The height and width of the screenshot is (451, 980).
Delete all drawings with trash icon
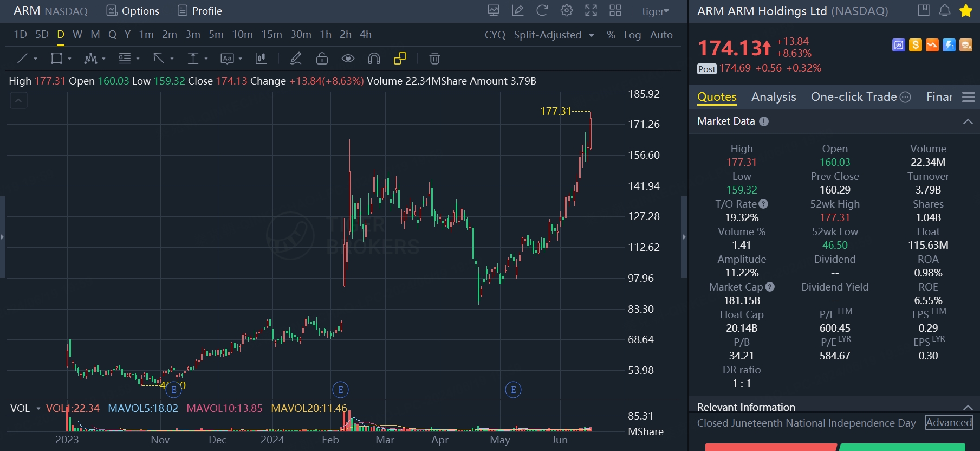434,59
